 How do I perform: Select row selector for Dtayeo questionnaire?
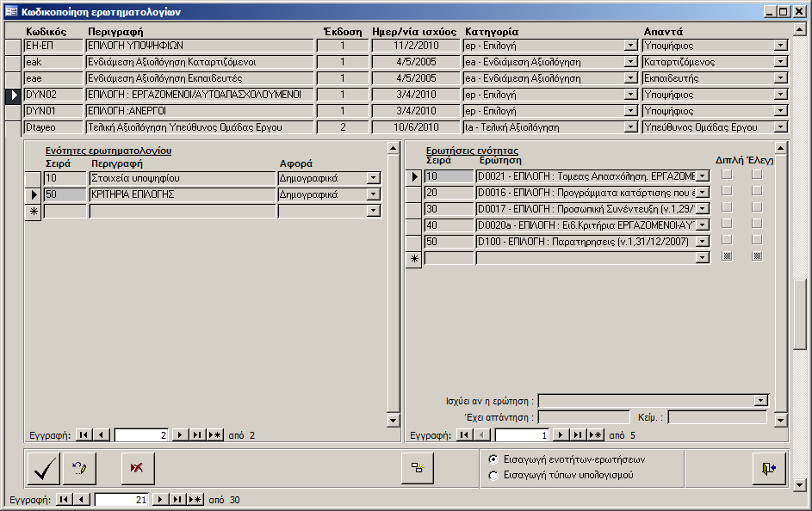14,127
